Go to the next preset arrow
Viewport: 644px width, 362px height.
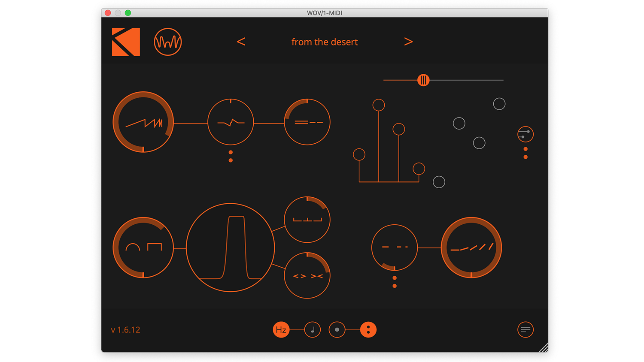pyautogui.click(x=408, y=42)
